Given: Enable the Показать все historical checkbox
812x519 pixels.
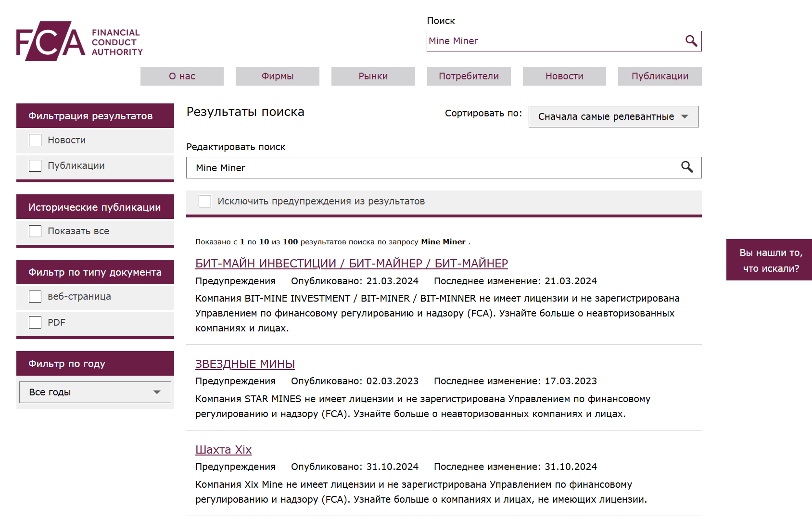Looking at the screenshot, I should (35, 231).
